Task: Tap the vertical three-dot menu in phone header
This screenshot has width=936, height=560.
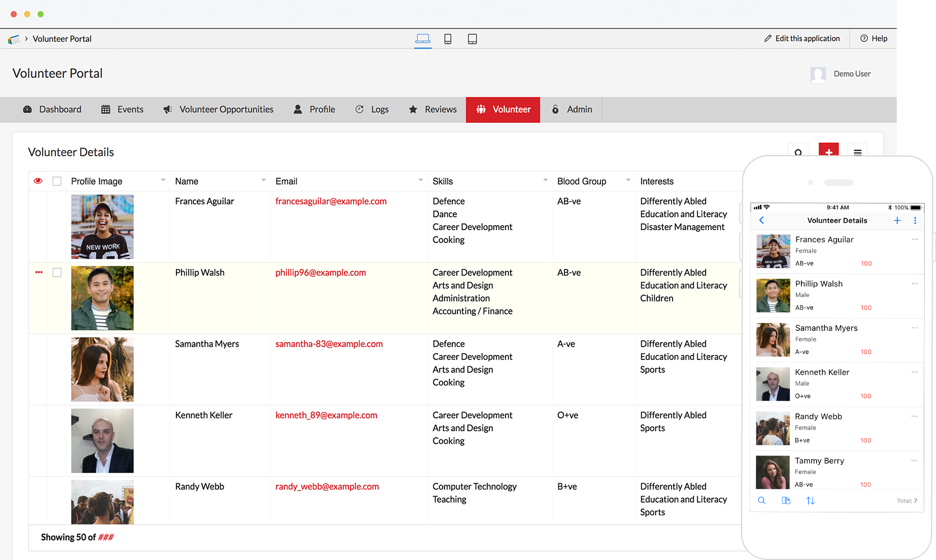Action: point(915,221)
